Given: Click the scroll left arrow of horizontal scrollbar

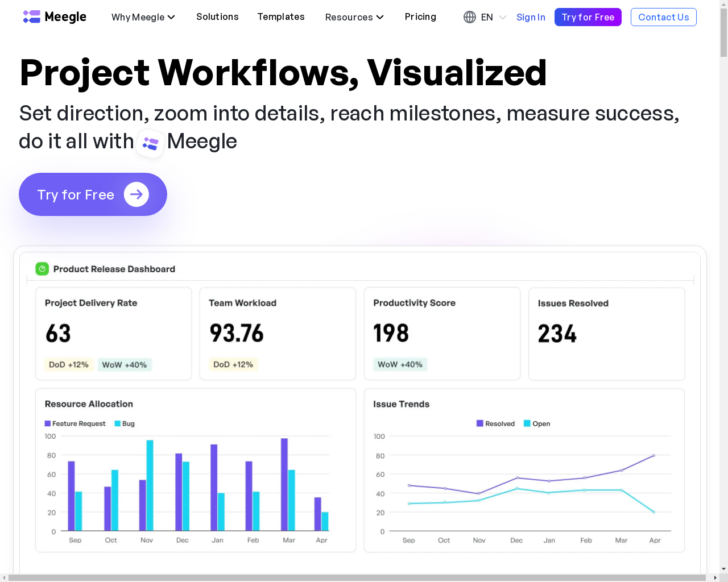Looking at the screenshot, I should coord(4,578).
